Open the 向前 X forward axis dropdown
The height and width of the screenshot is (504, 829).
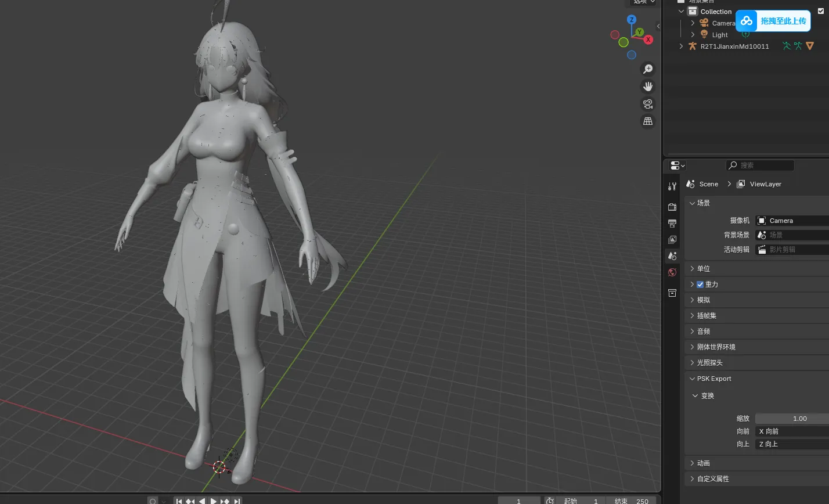792,431
